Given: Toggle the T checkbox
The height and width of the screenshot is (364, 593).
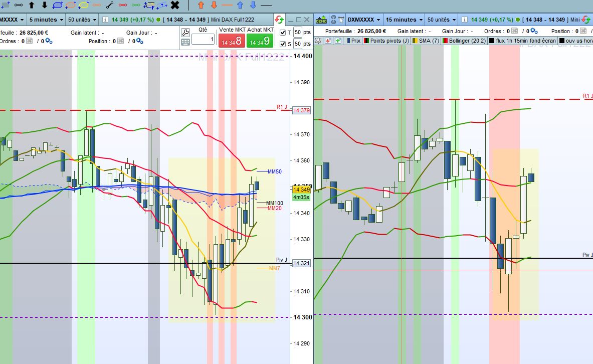Looking at the screenshot, I should click(x=283, y=33).
